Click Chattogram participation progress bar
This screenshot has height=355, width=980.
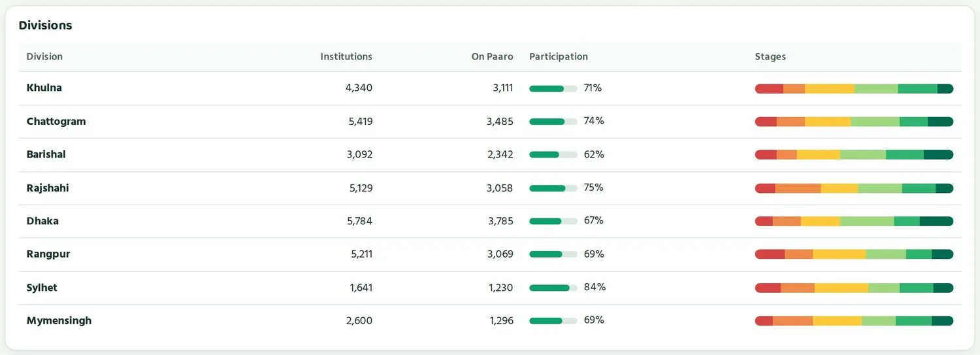point(553,122)
